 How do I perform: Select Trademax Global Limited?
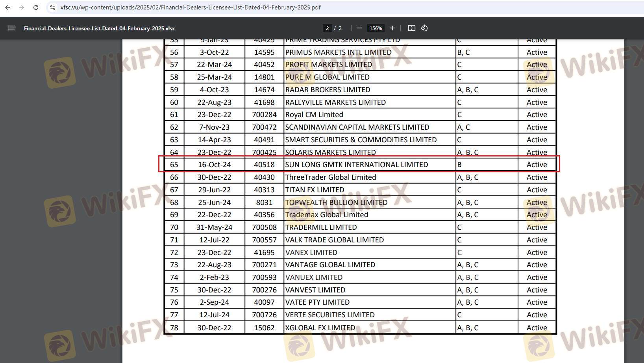[x=327, y=215]
